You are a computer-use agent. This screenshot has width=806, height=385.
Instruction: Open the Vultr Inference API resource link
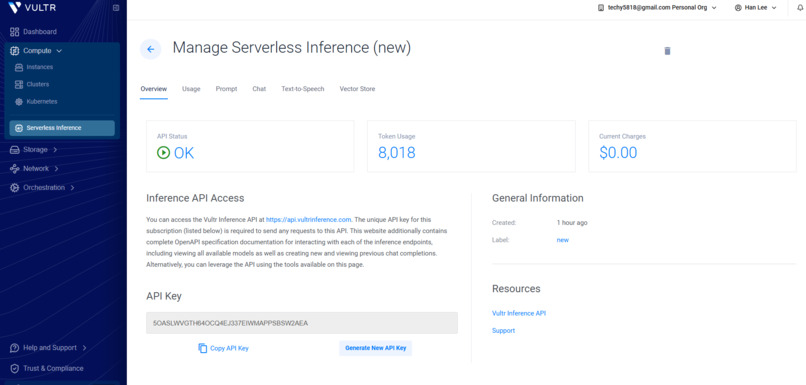click(x=519, y=313)
